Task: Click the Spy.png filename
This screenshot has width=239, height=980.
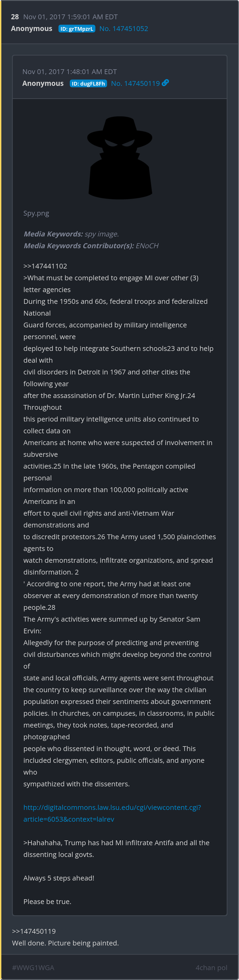Action: (x=36, y=213)
